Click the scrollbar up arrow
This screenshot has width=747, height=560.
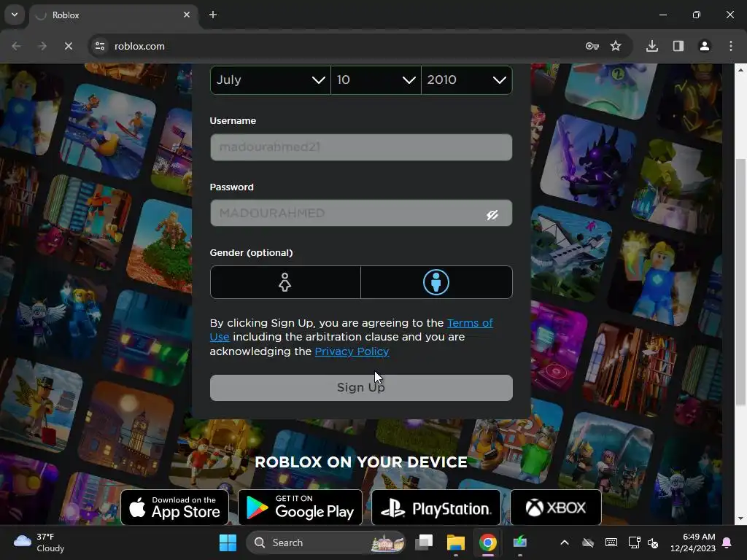point(741,69)
